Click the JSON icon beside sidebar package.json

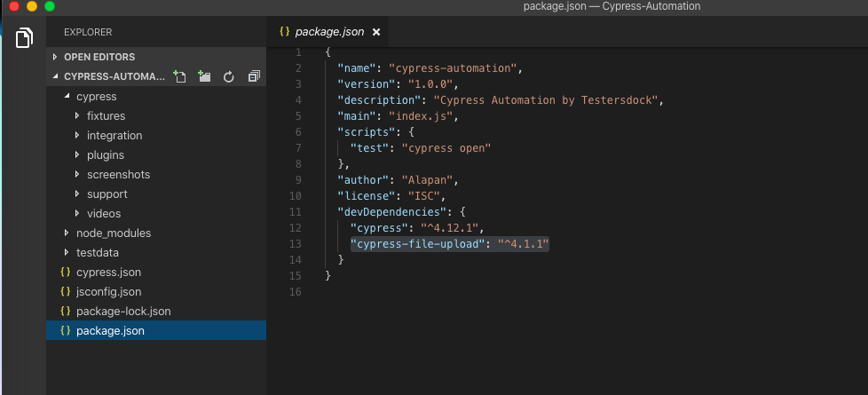(x=66, y=331)
